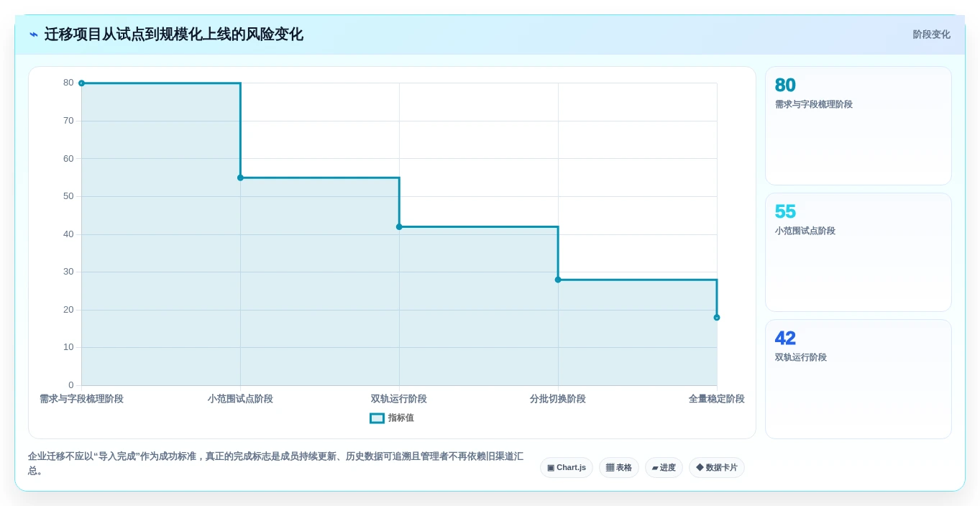Click the y-axis label 0

point(71,385)
